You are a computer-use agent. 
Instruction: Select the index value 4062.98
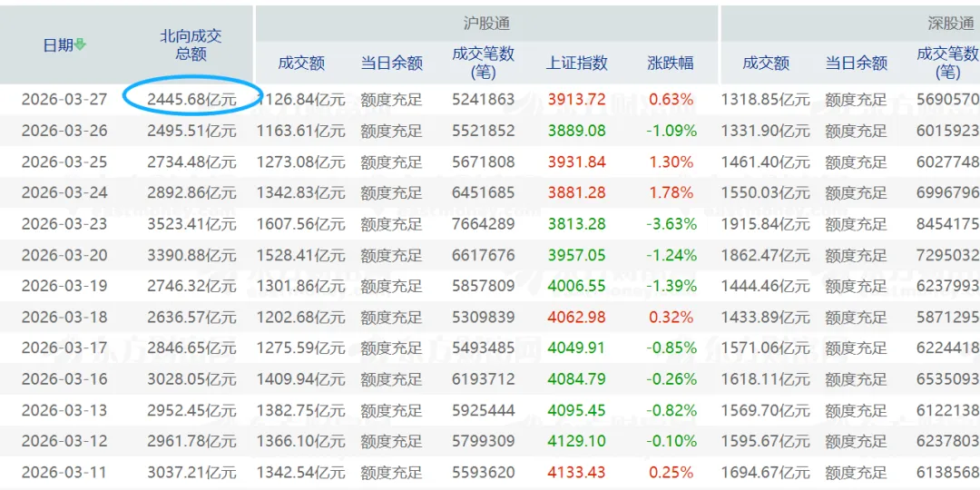click(577, 317)
